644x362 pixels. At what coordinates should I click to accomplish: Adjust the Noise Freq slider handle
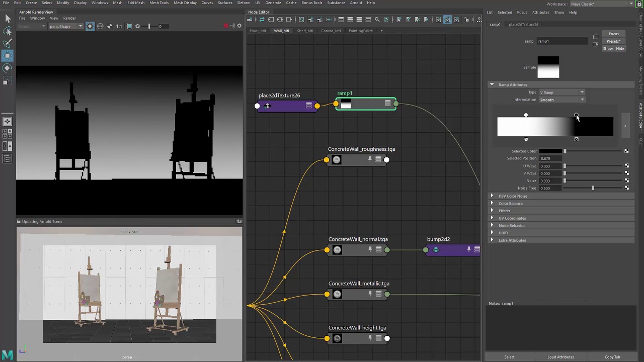(593, 188)
